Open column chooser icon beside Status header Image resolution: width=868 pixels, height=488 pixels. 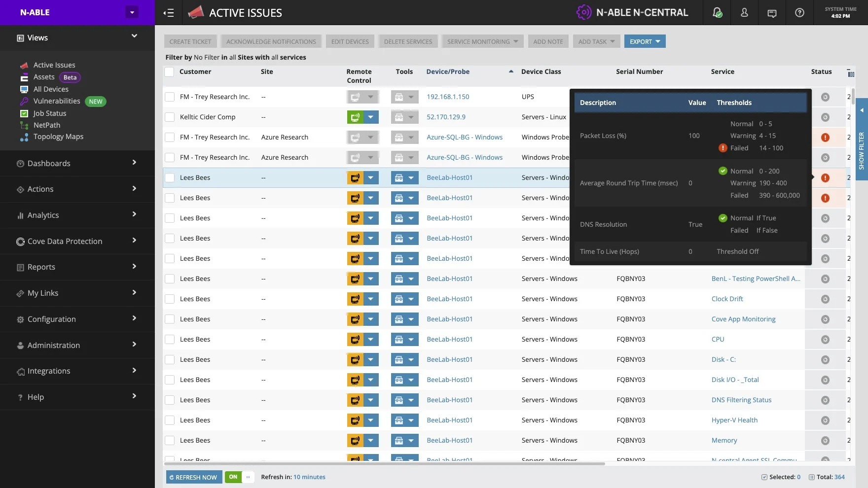coord(850,73)
